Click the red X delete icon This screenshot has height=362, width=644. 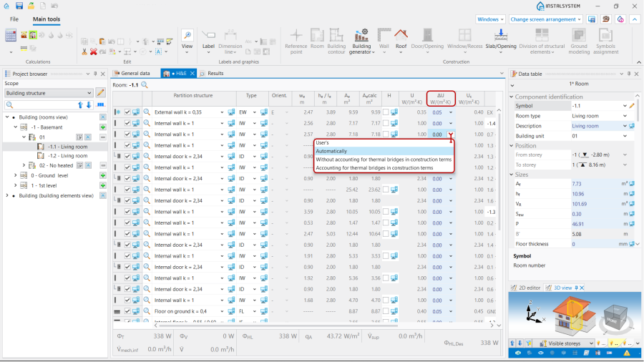(94, 52)
